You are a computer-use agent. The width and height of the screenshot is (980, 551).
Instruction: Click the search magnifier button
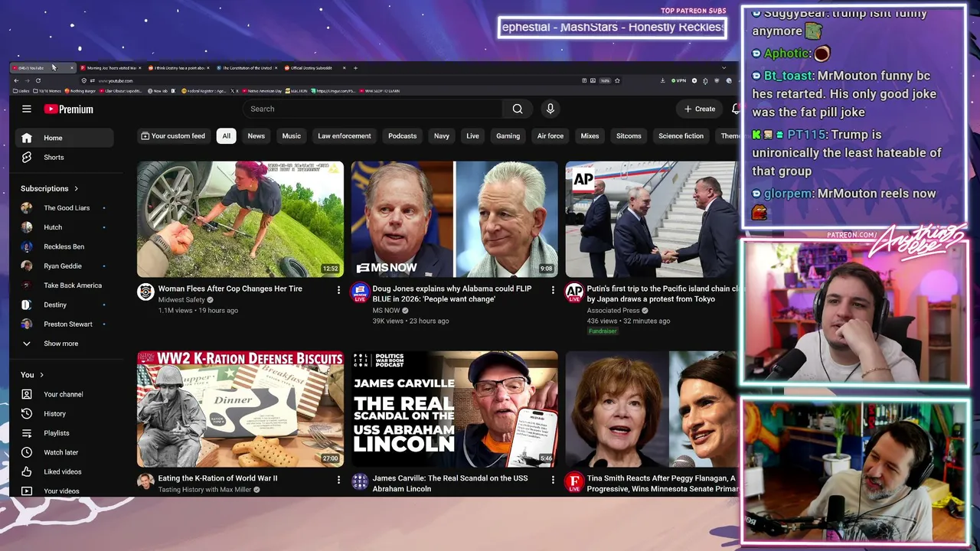click(518, 109)
